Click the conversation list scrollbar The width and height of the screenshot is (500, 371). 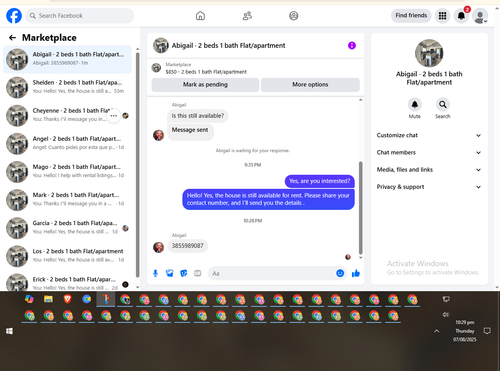[137, 165]
